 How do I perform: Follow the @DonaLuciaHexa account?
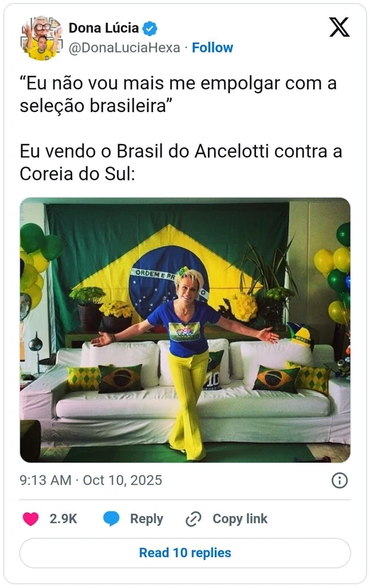point(212,47)
